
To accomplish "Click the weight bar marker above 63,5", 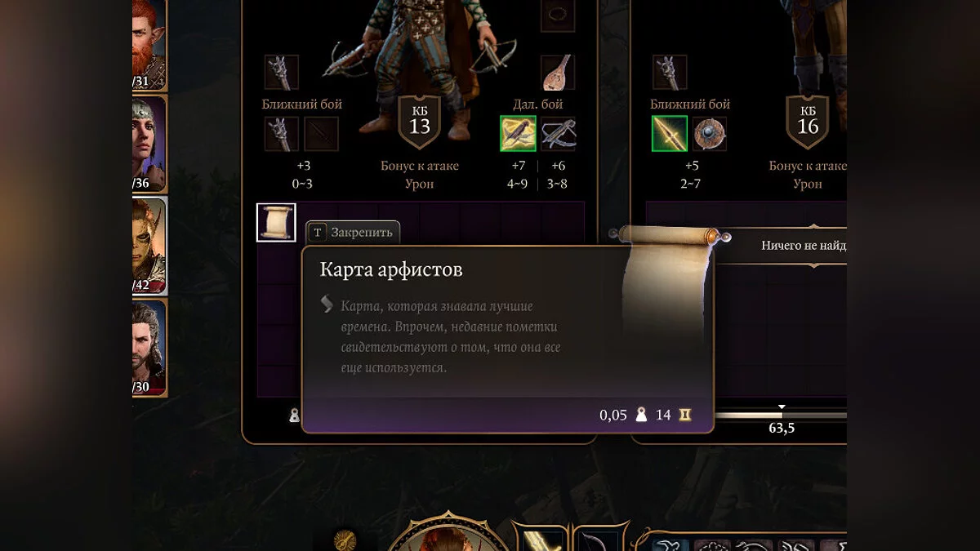I will [782, 407].
